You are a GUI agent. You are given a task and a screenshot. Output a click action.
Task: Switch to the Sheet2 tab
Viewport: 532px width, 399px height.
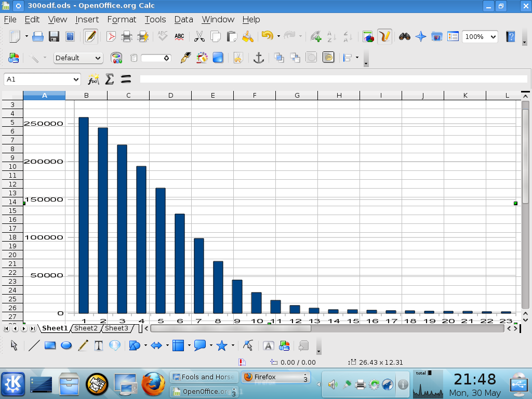[x=86, y=328]
